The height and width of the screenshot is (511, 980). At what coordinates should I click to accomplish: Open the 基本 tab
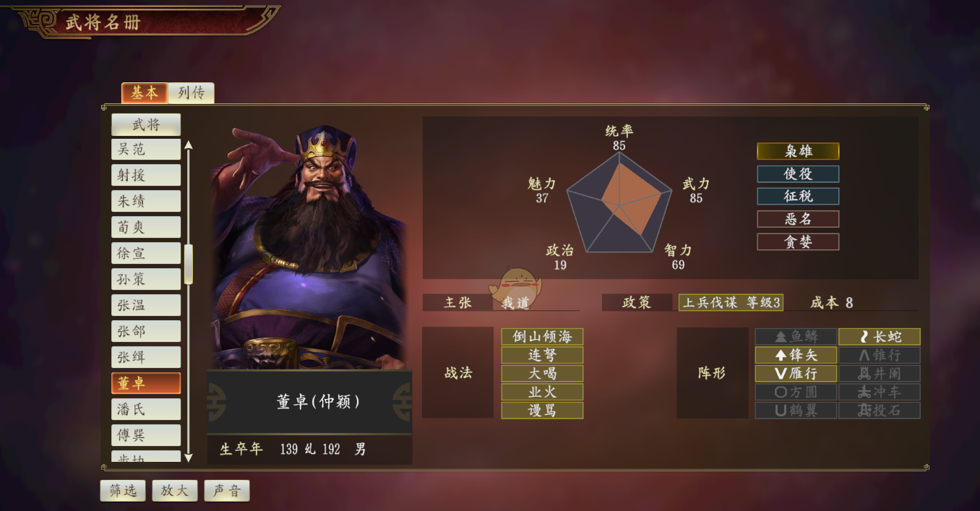click(145, 93)
